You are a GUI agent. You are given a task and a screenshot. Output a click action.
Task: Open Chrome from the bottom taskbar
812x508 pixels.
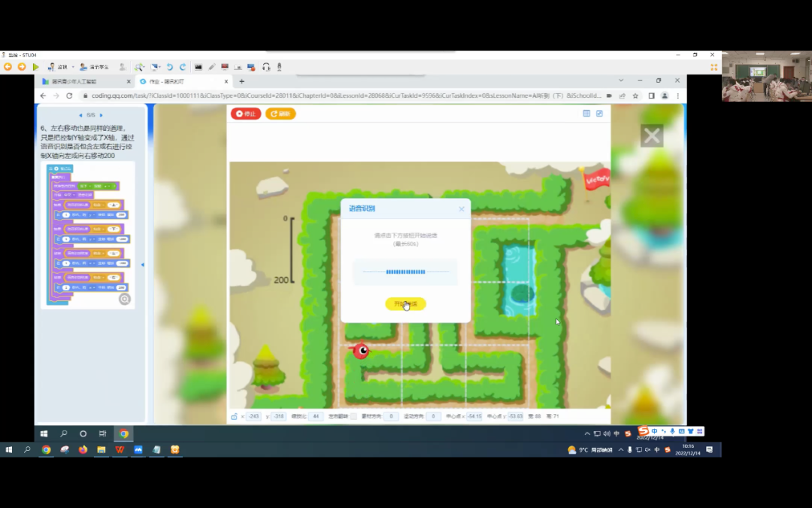click(46, 450)
